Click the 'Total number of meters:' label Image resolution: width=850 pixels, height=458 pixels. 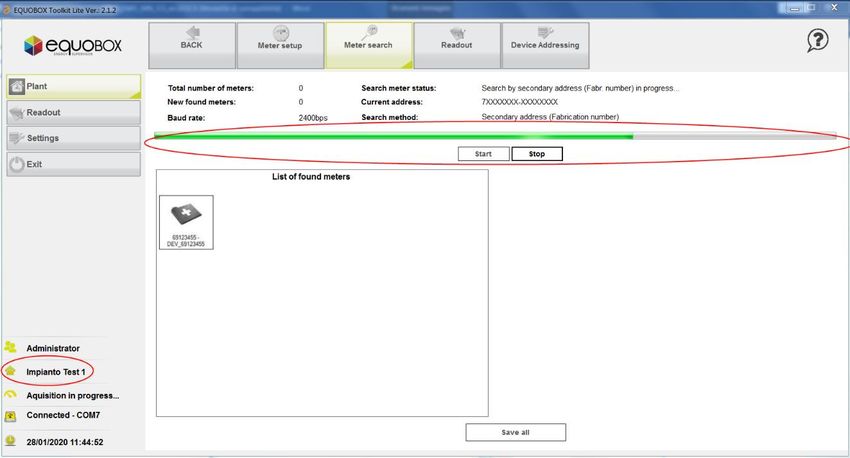pyautogui.click(x=210, y=88)
